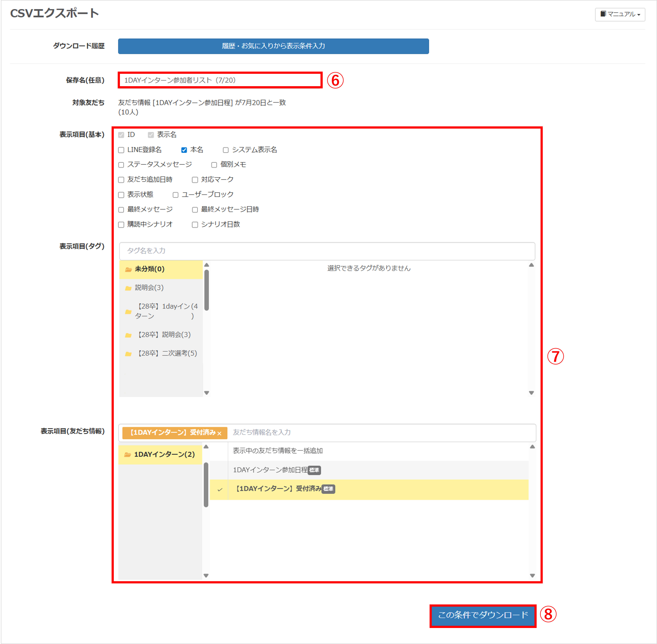Check the 個別メモ checkbox

click(x=214, y=165)
